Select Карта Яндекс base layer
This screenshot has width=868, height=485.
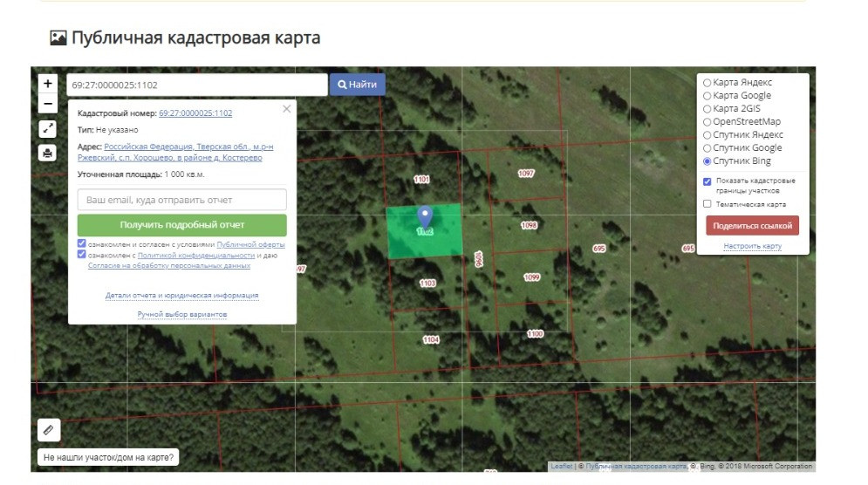point(707,83)
